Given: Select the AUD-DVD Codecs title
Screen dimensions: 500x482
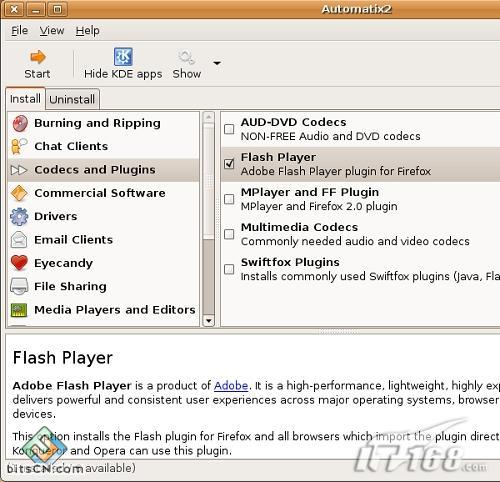Looking at the screenshot, I should tap(293, 122).
